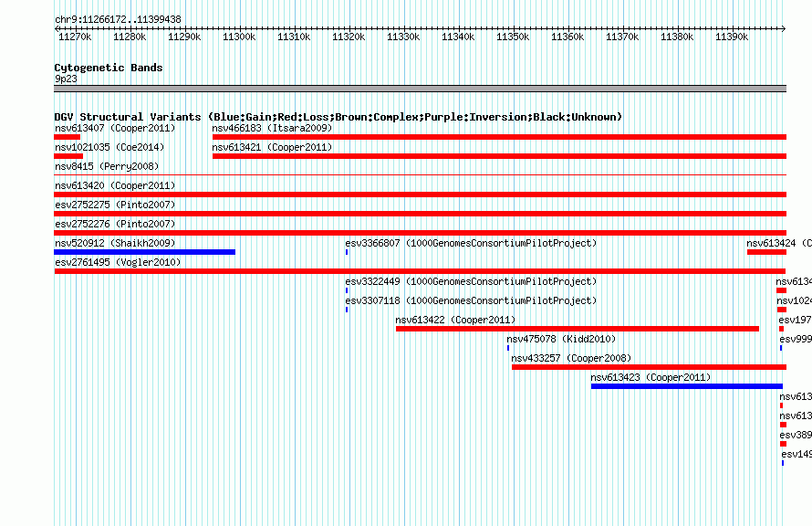Click the red bar under nsv466183
812x526 pixels.
point(499,137)
